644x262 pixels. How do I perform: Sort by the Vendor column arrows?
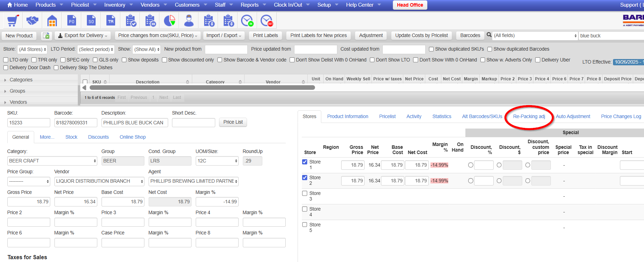[x=304, y=82]
